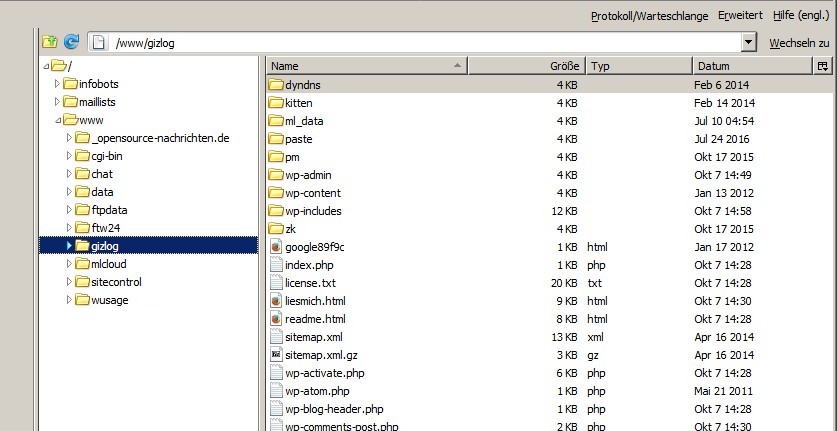The height and width of the screenshot is (431, 837).
Task: Click the paste folder icon
Action: pyautogui.click(x=275, y=139)
